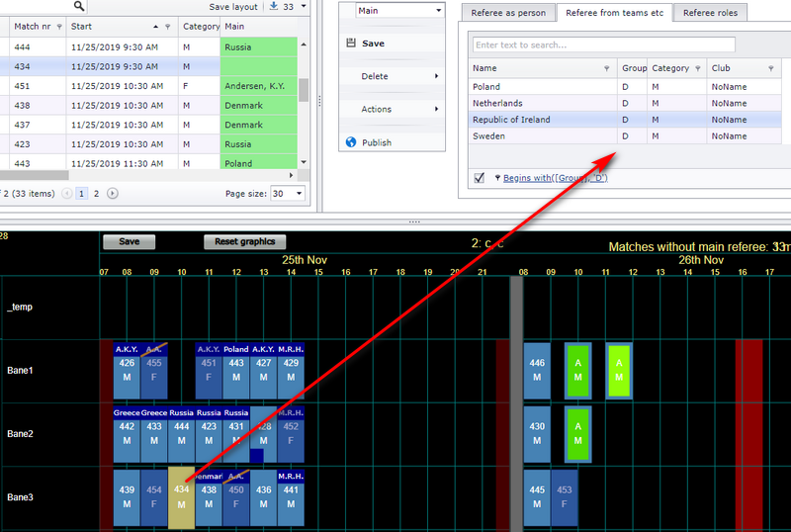The width and height of the screenshot is (791, 532).
Task: Switch to Referee as person tab
Action: 508,13
